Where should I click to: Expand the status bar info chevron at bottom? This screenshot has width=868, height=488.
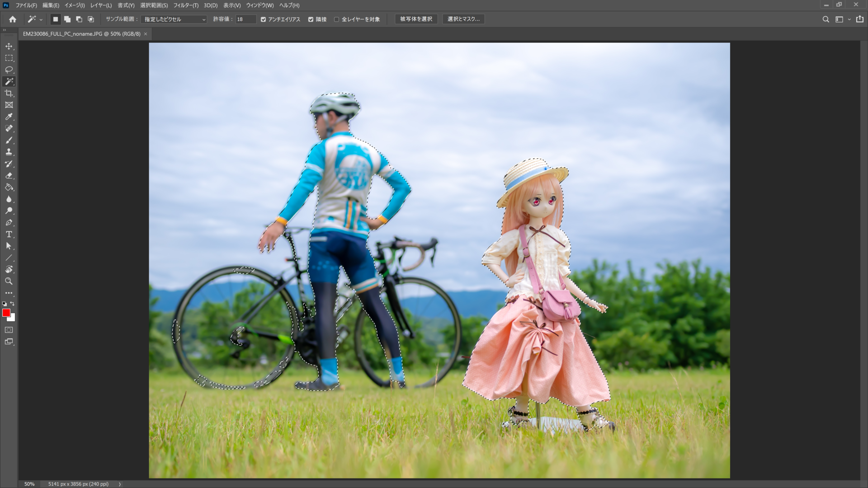[x=119, y=484]
